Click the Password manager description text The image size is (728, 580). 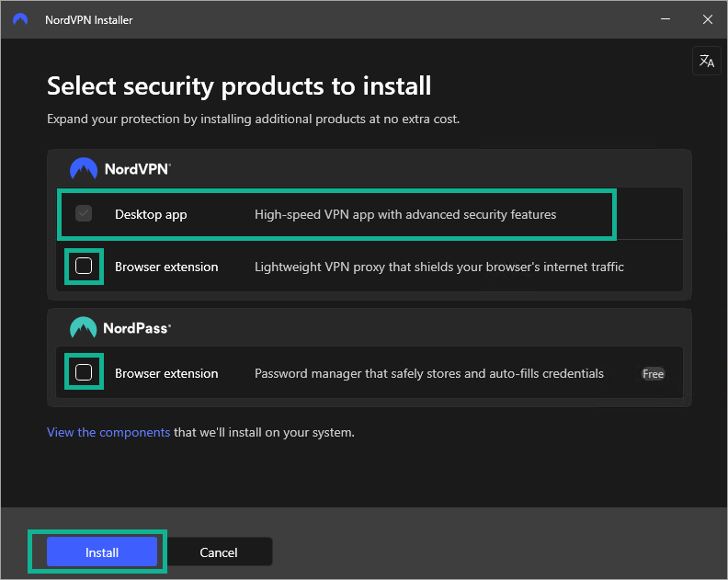coord(429,373)
